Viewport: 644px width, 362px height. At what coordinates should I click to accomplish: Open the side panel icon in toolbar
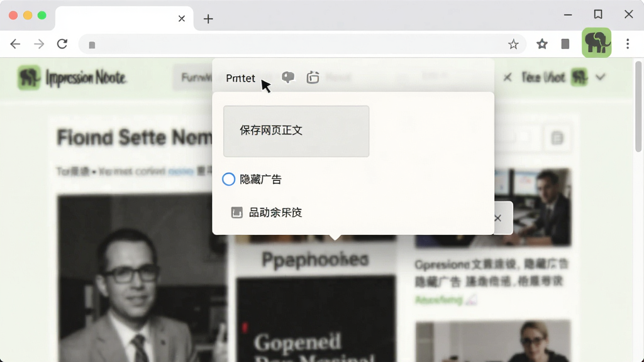point(565,44)
